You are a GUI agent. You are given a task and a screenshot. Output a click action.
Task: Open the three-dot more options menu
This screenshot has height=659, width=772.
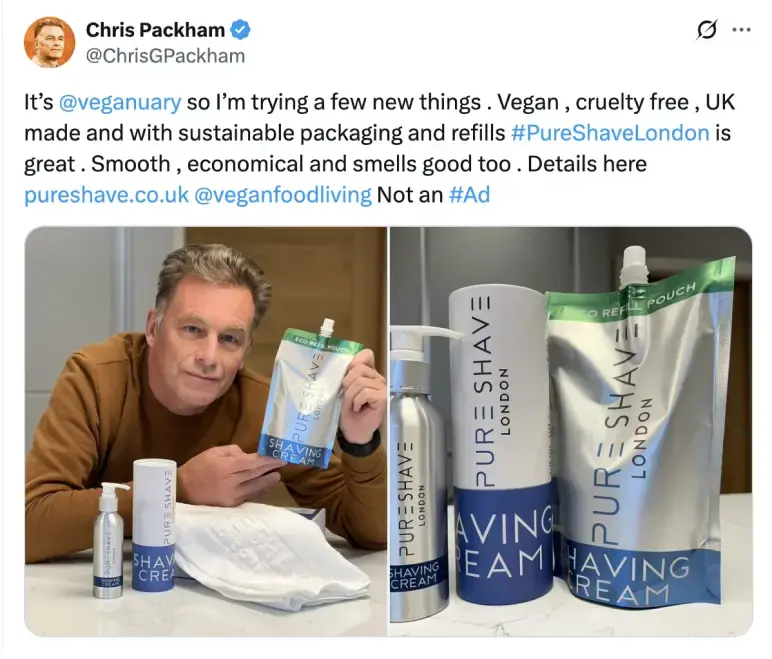coord(741,30)
